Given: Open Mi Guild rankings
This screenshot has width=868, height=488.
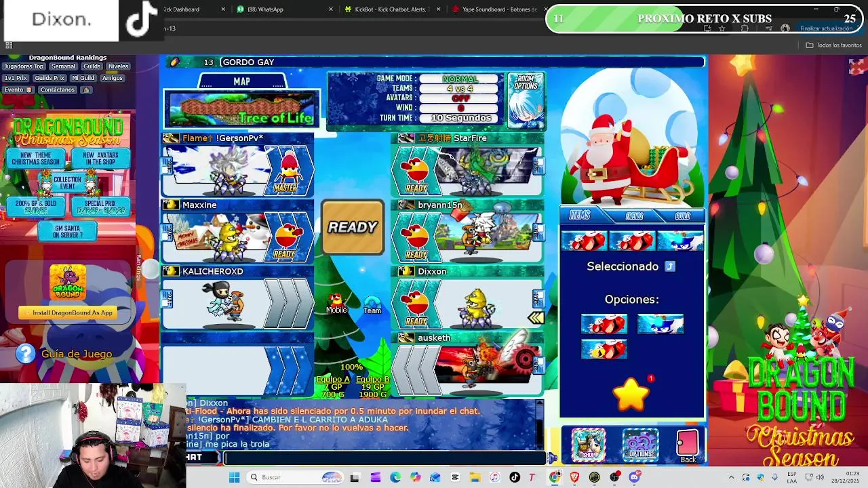Looking at the screenshot, I should [x=83, y=78].
